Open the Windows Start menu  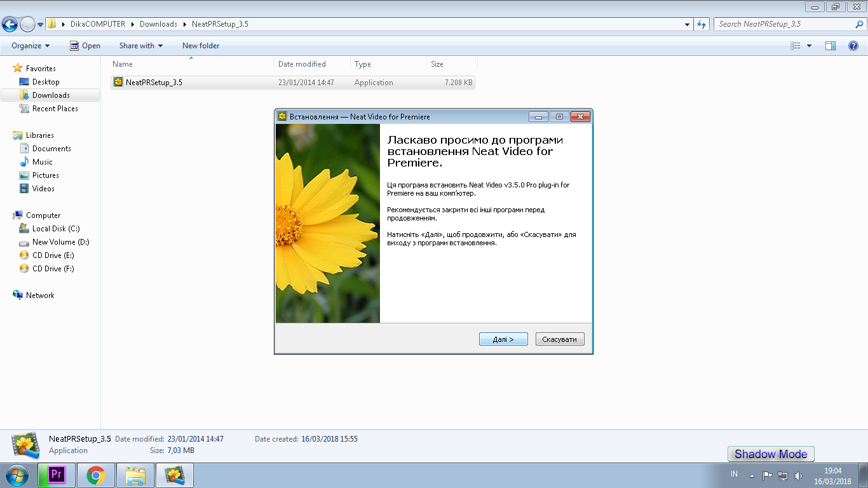pos(16,475)
